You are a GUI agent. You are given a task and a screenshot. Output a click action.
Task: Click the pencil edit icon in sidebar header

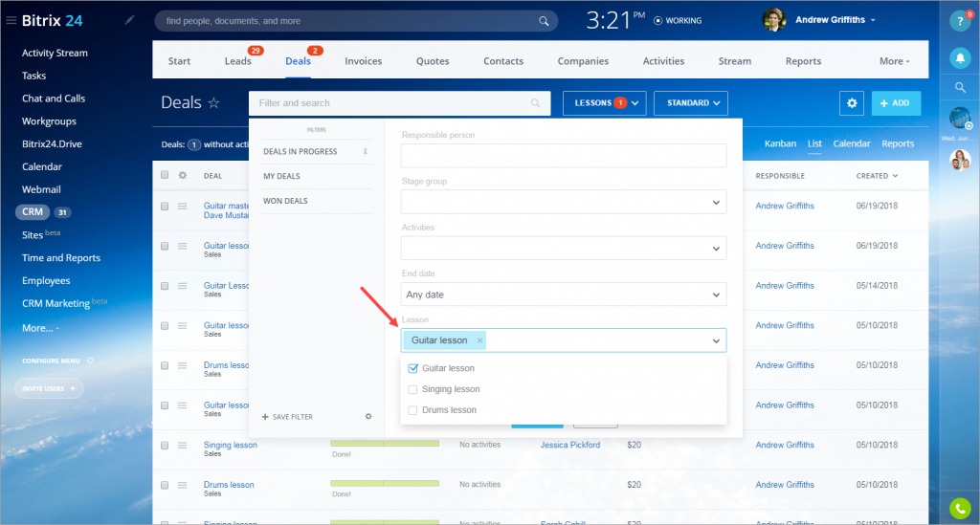[129, 21]
